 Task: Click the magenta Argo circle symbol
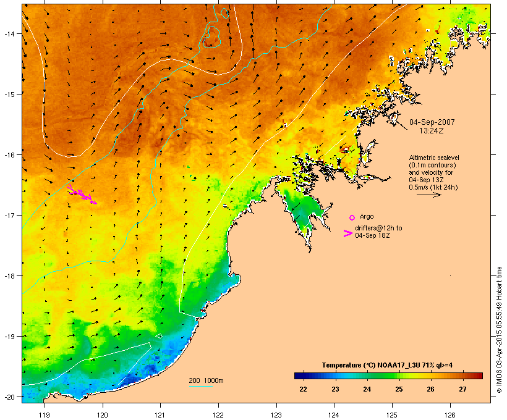tap(352, 217)
